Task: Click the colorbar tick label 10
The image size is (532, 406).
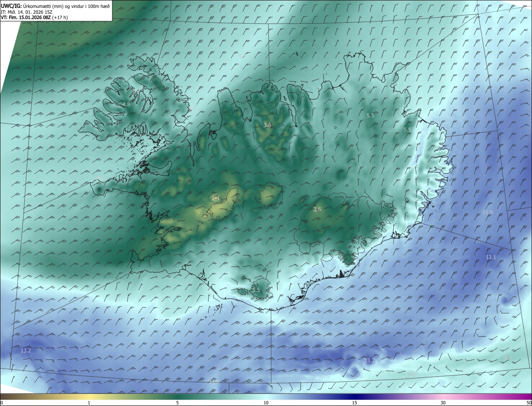Action: (x=266, y=403)
